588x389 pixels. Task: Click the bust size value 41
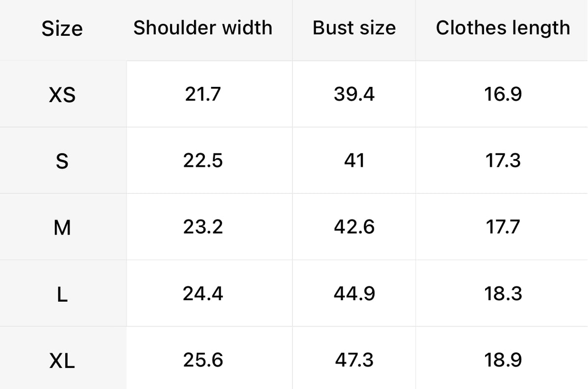coord(354,160)
